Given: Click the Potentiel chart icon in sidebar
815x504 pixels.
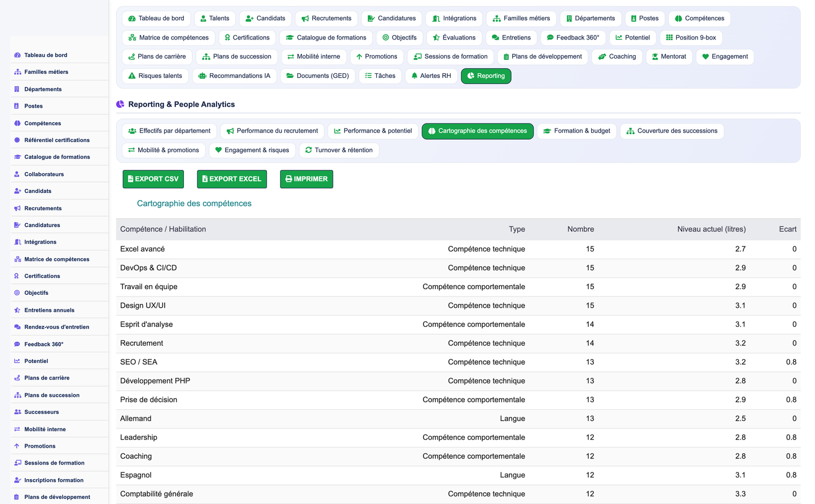Looking at the screenshot, I should [x=17, y=361].
